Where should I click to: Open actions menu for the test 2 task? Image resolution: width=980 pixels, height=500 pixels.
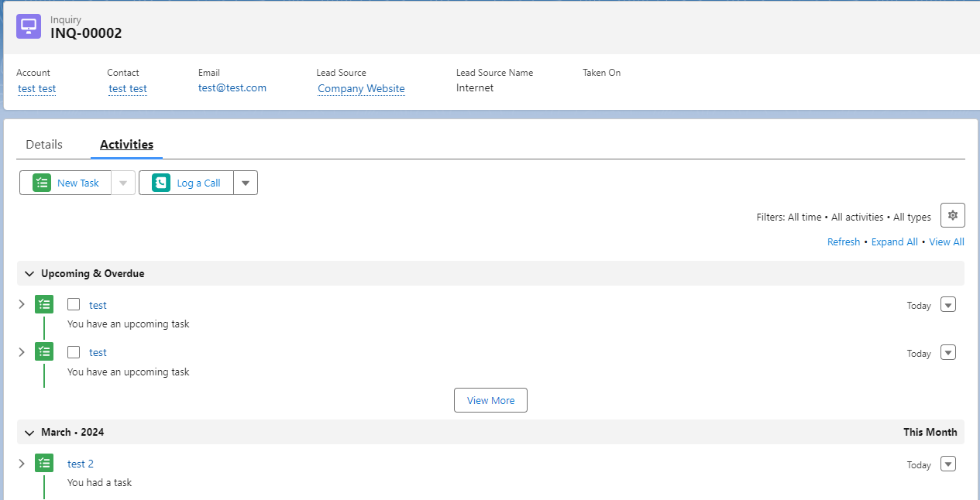(x=947, y=463)
